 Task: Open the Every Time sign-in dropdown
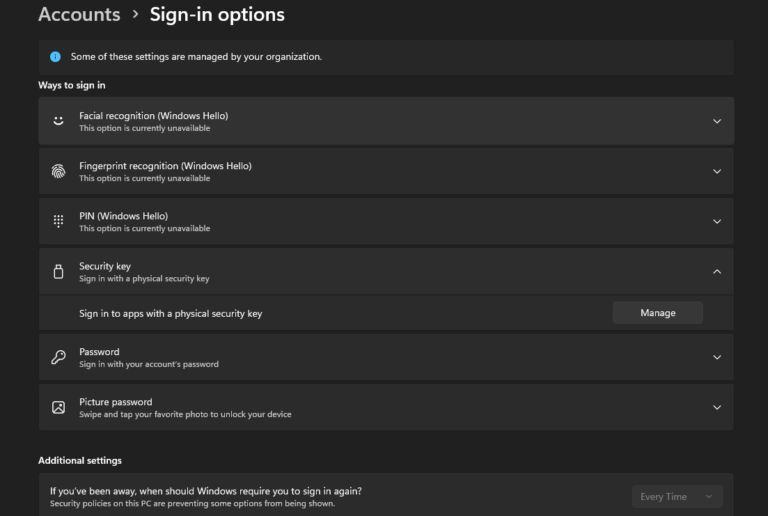[x=677, y=496]
